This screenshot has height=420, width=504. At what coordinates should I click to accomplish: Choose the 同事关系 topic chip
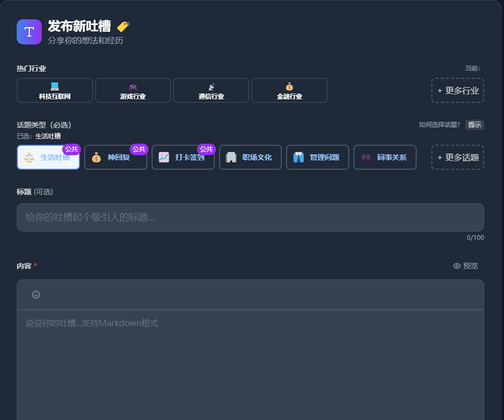(x=385, y=157)
